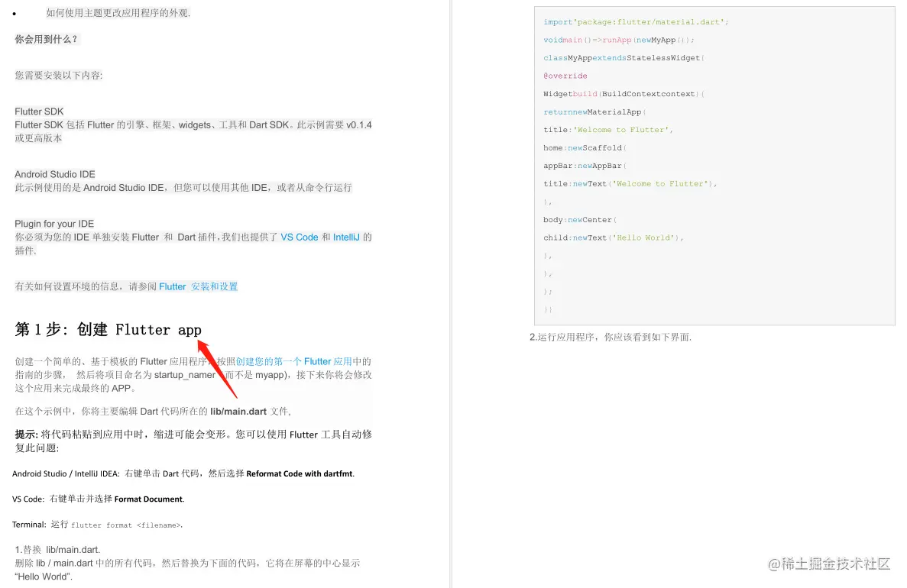
Task: Open the 创建您的第一个 Flutter 应用 link
Action: pyautogui.click(x=294, y=361)
